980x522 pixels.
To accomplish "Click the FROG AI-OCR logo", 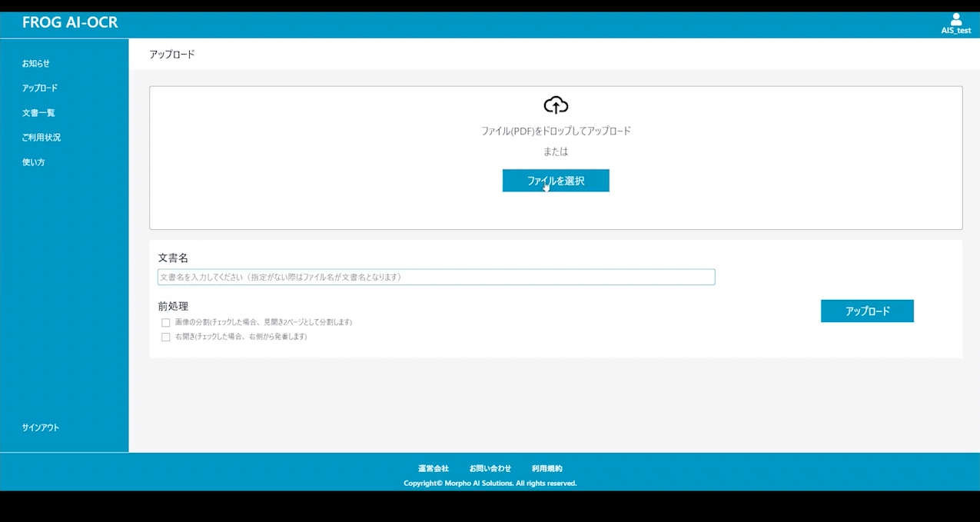I will click(x=70, y=23).
